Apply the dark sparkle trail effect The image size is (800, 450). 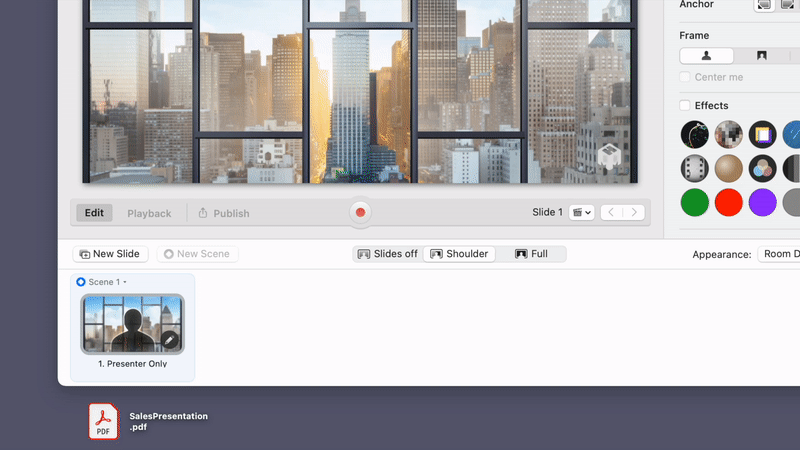(694, 135)
